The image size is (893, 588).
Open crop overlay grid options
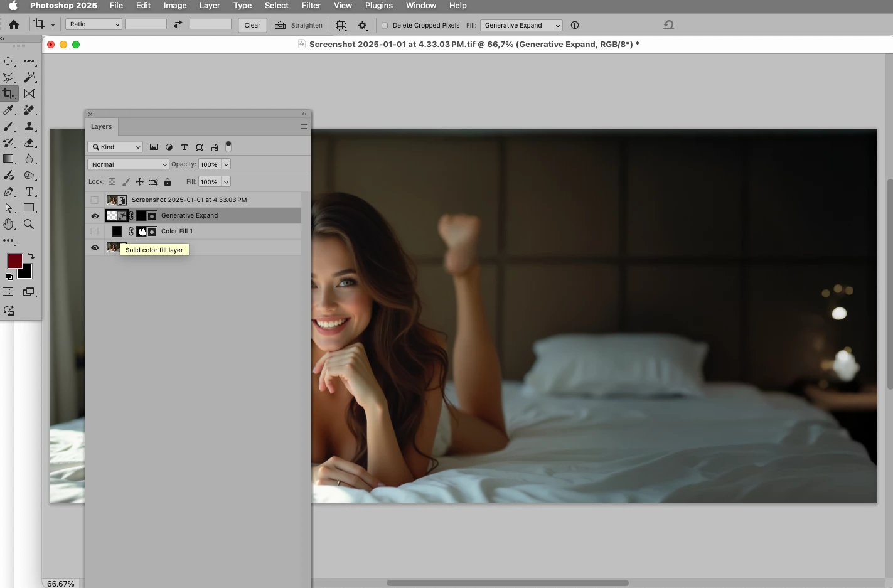[x=341, y=25]
